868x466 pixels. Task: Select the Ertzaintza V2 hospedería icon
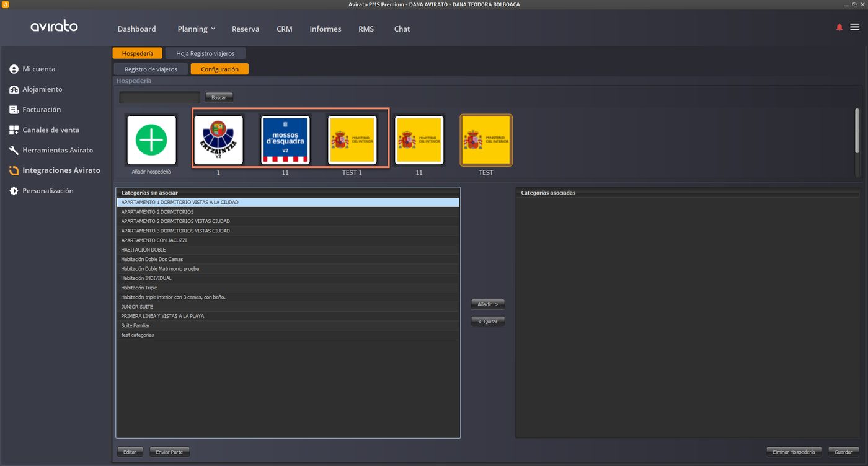click(218, 140)
